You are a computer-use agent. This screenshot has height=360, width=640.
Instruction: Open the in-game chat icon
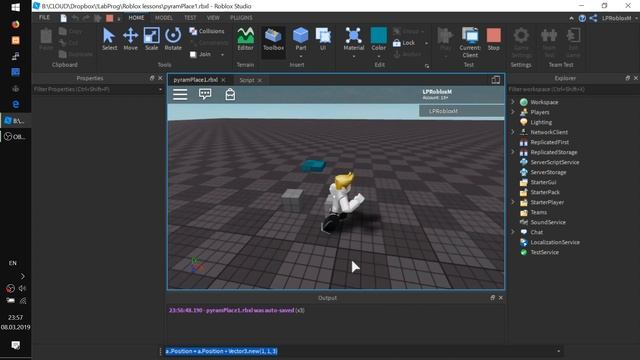coord(205,94)
